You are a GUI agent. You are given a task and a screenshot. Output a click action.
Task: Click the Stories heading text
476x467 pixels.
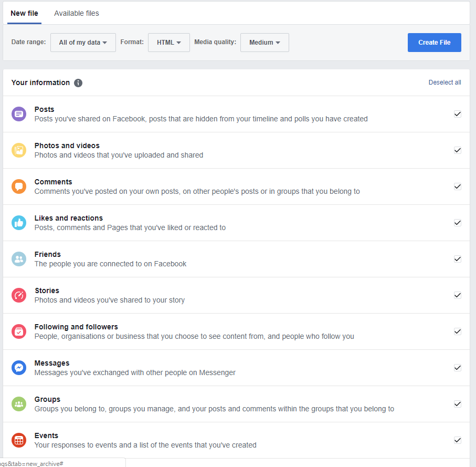coord(47,290)
